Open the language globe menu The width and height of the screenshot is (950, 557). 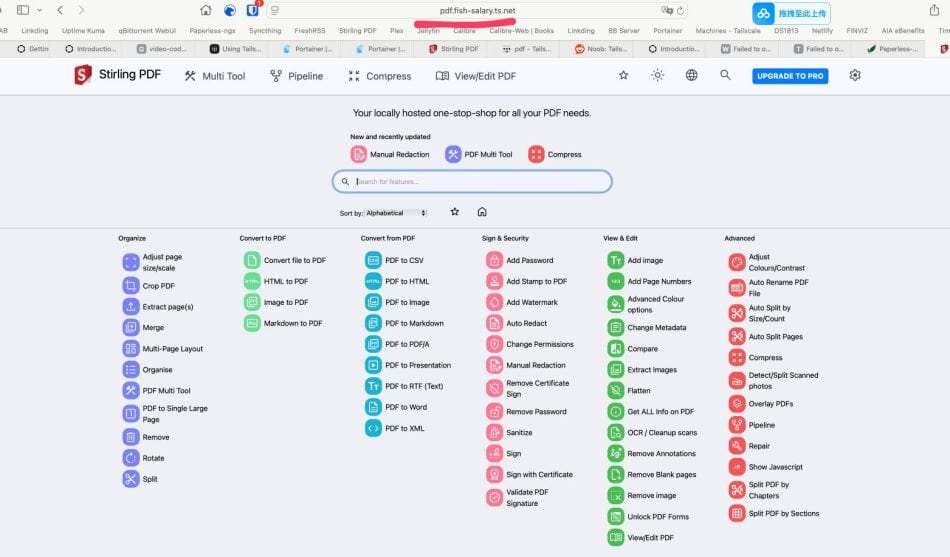[x=691, y=75]
